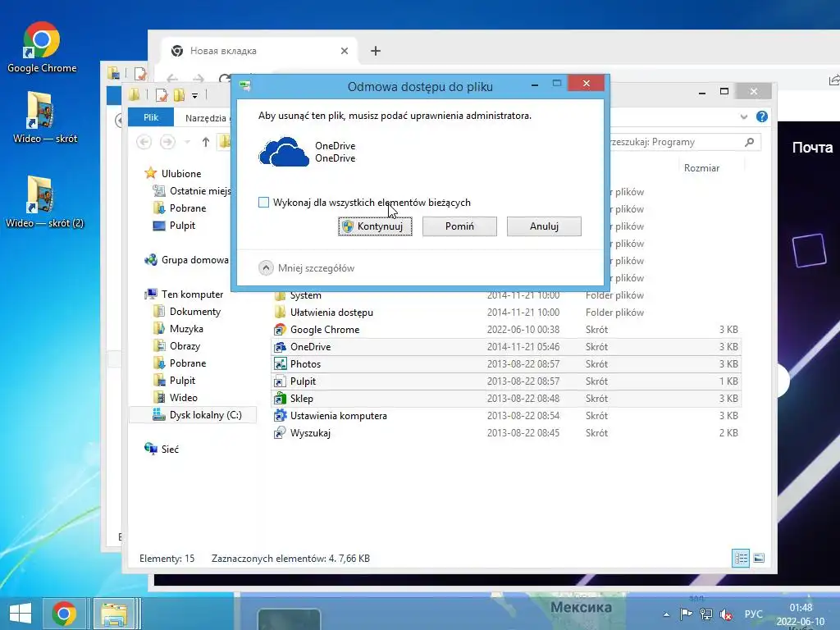Click the OneDrive cloud icon in dialog
This screenshot has width=840, height=630.
pos(284,152)
